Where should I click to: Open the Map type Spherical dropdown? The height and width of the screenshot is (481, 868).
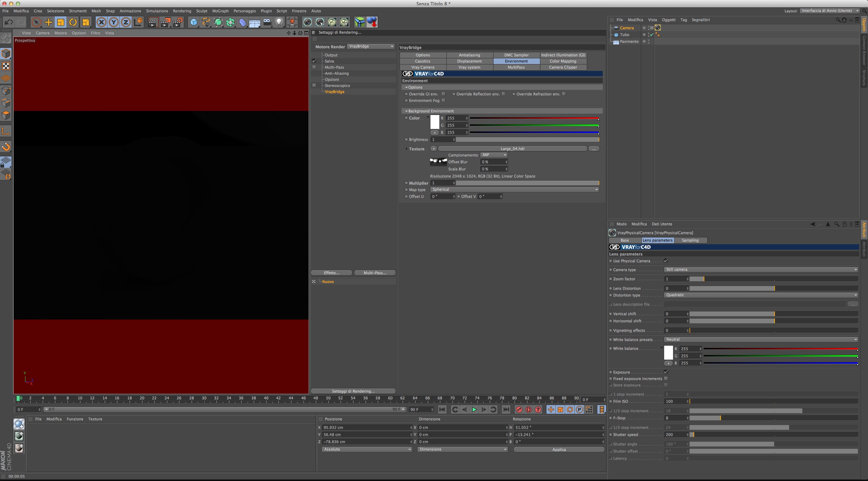(x=514, y=190)
